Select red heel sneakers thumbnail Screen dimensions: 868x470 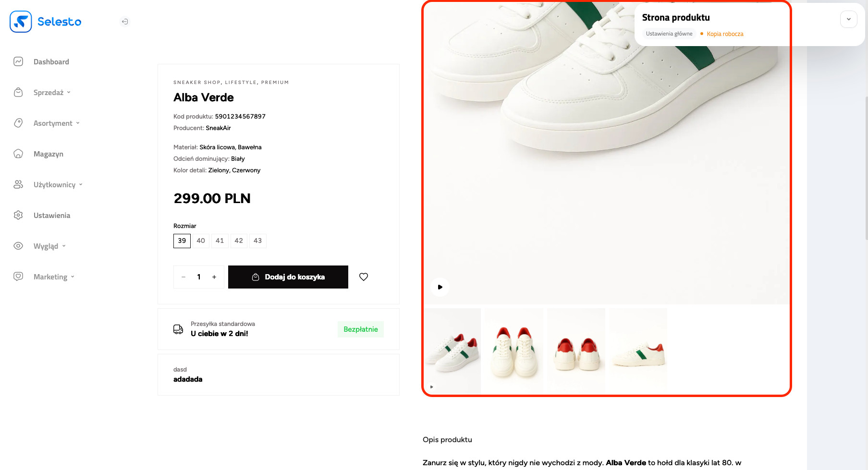(576, 350)
